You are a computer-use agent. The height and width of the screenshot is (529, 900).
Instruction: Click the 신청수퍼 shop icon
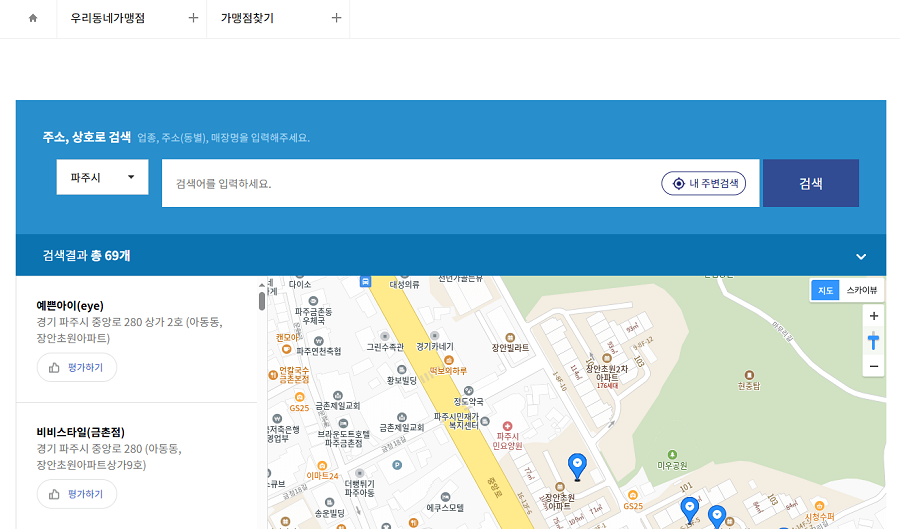point(820,506)
